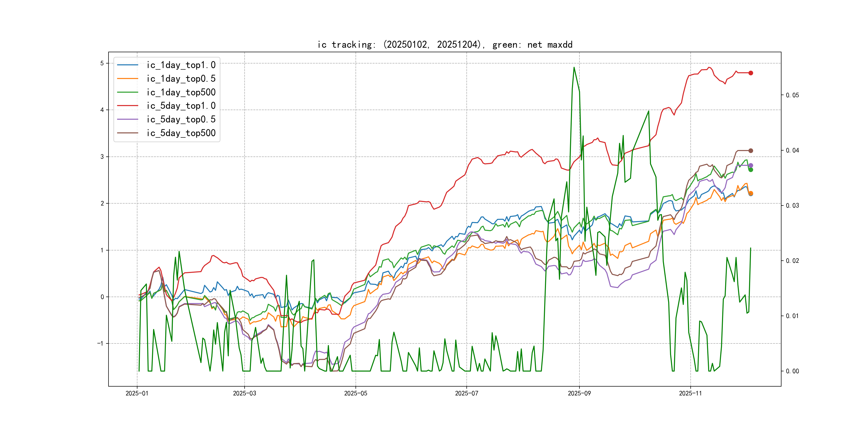Click the 2025-07 x-axis tick label
The image size is (868, 434).
(466, 393)
